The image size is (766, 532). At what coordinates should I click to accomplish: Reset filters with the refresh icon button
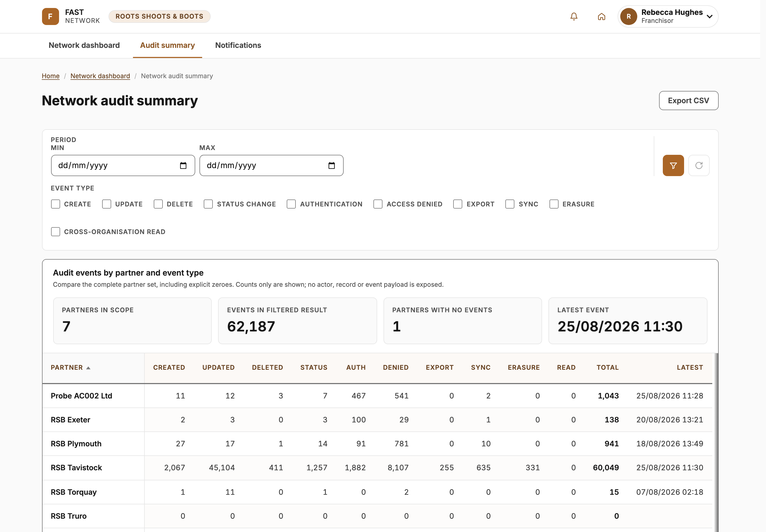(x=699, y=165)
